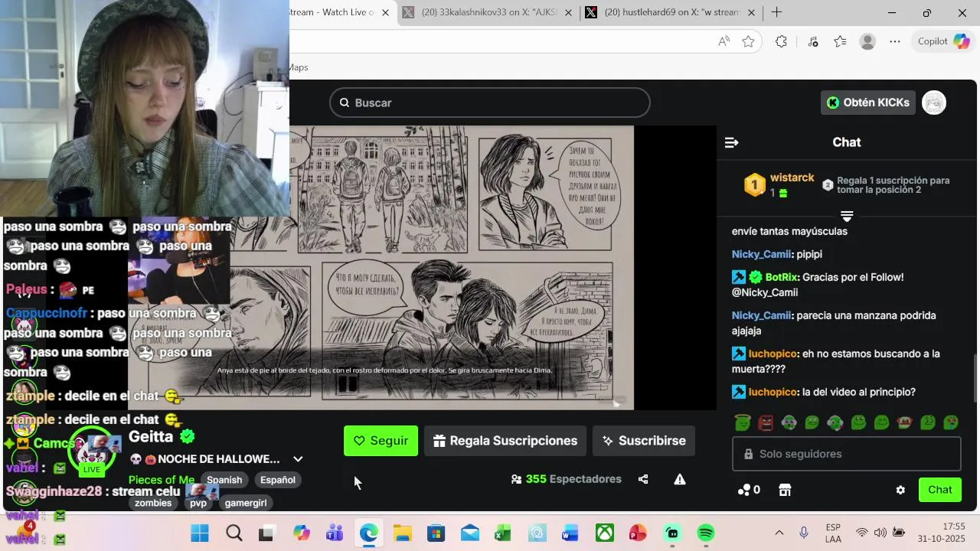Open the browser Extensions puzzle icon

781,41
